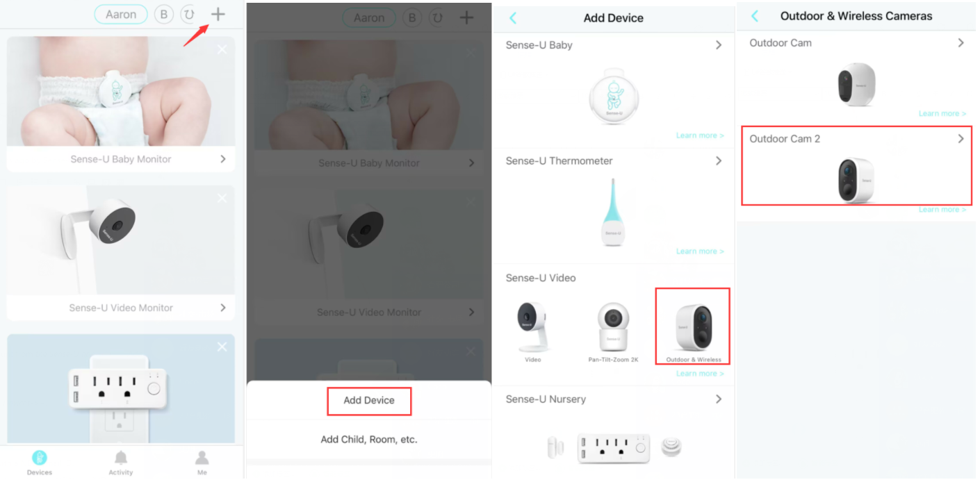Go back from Outdoor & Wireless Cameras
This screenshot has width=980, height=498.
pos(756,16)
